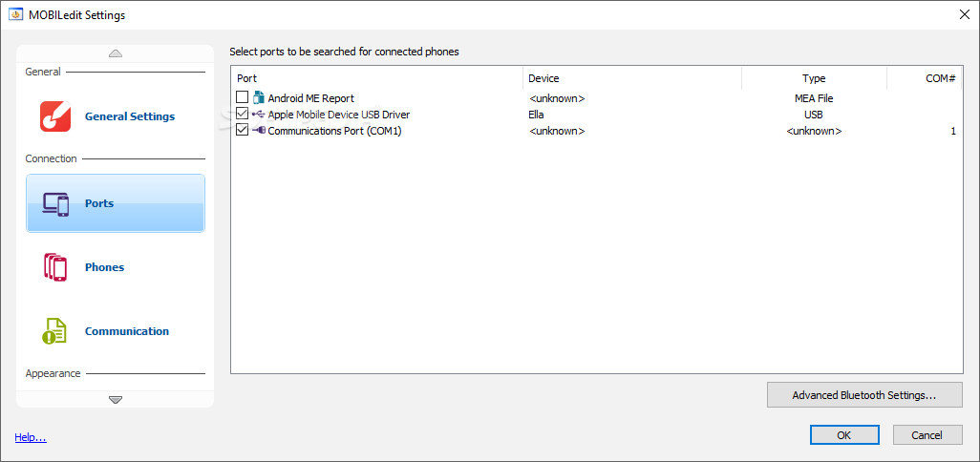Image resolution: width=980 pixels, height=462 pixels.
Task: Click the Cancel button
Action: coord(927,435)
